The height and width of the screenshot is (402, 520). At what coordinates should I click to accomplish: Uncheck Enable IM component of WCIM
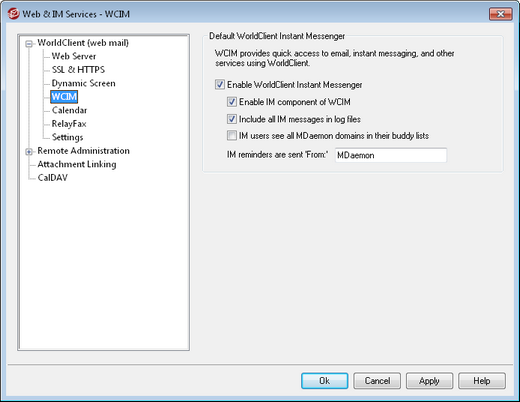232,102
